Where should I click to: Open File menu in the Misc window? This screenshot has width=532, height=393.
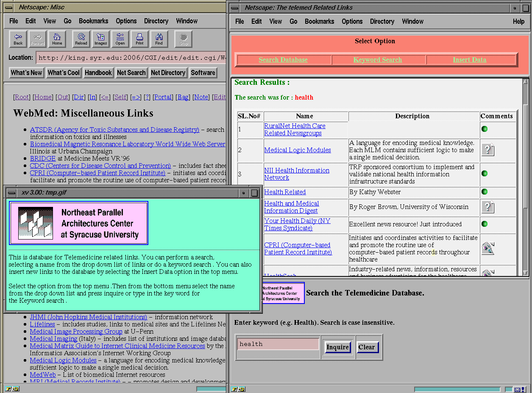click(14, 21)
